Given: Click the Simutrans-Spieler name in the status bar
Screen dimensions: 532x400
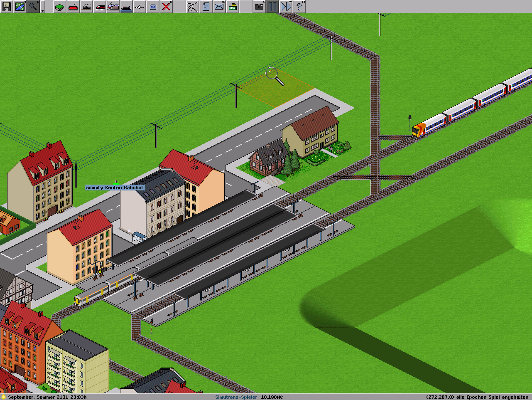Looking at the screenshot, I should coord(236,397).
